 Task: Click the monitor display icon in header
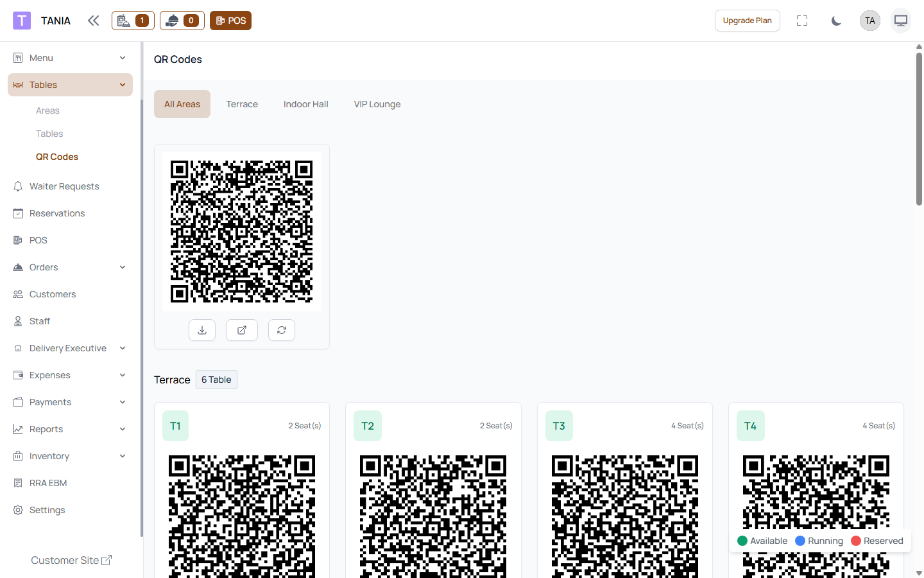[x=901, y=21]
